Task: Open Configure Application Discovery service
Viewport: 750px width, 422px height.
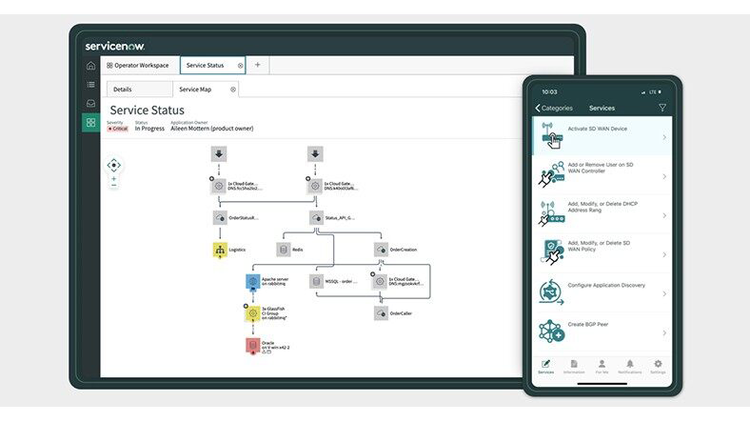Action: tap(602, 293)
